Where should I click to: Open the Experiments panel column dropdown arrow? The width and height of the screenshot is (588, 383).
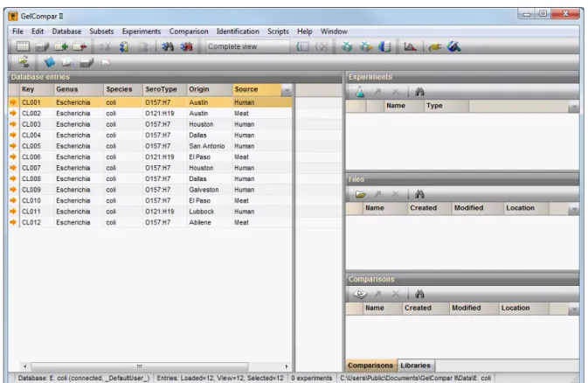(574, 107)
